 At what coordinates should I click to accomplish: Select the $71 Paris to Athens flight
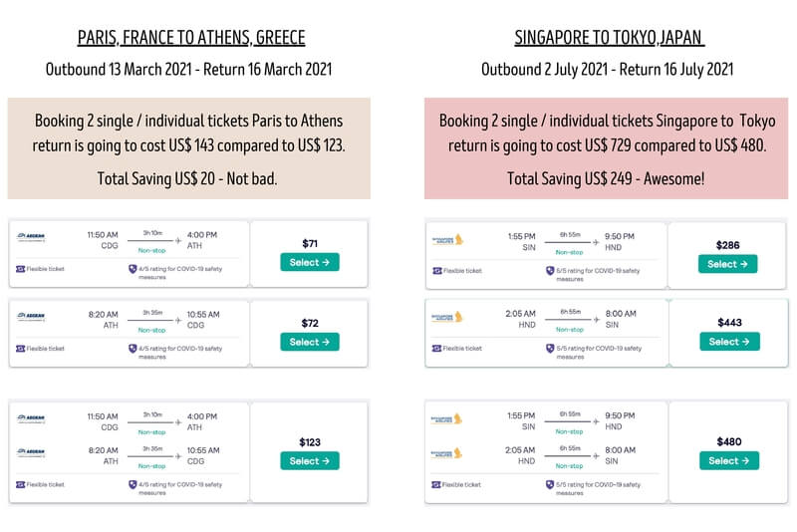[x=310, y=262]
